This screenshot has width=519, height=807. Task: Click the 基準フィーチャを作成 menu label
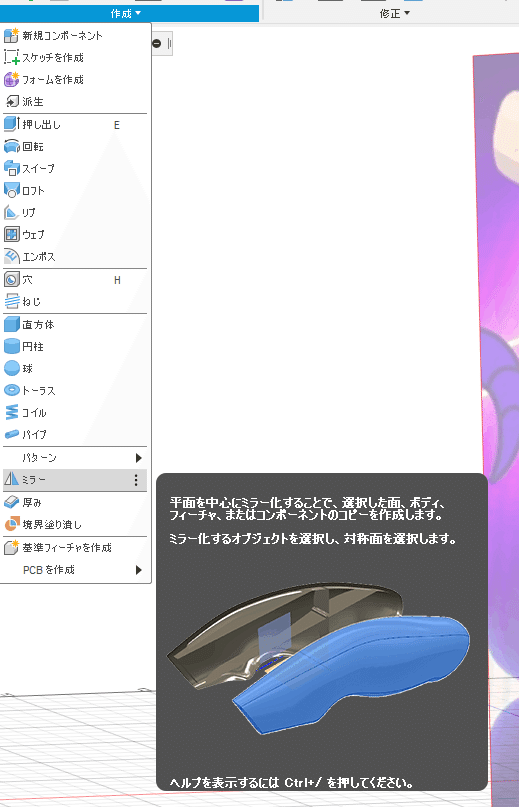coord(67,547)
